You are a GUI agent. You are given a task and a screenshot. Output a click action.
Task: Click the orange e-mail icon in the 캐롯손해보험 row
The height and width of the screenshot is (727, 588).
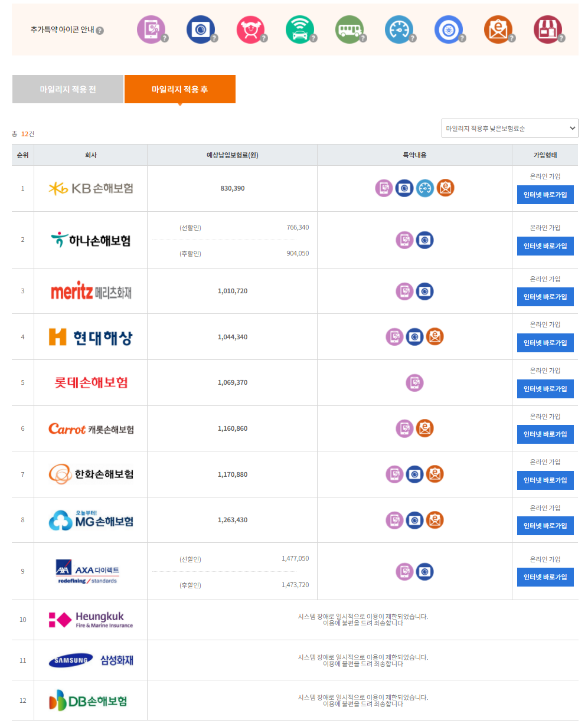425,428
